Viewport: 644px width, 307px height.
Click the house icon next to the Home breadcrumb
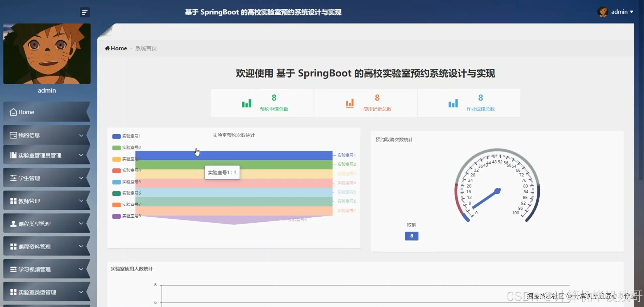[x=107, y=48]
